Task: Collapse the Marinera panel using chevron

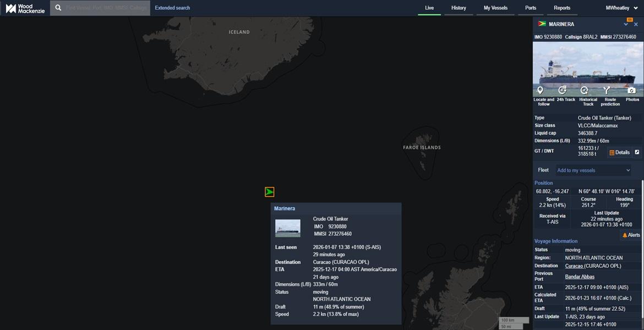Action: click(x=626, y=25)
